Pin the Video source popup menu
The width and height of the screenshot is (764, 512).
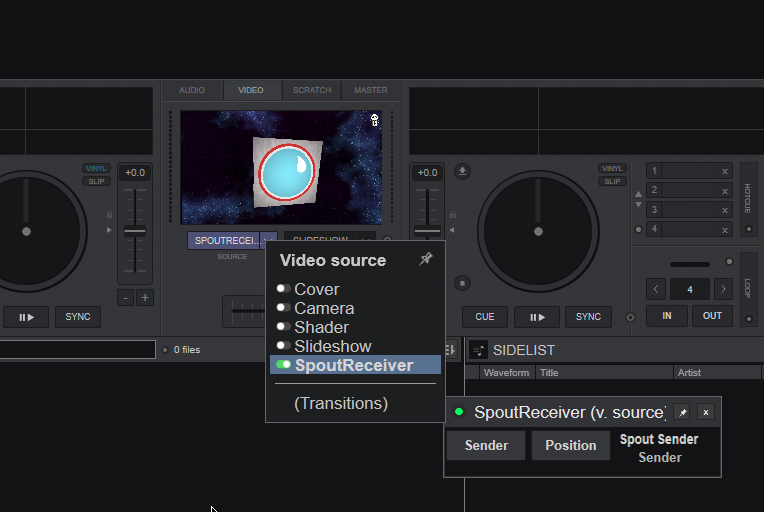click(x=425, y=259)
